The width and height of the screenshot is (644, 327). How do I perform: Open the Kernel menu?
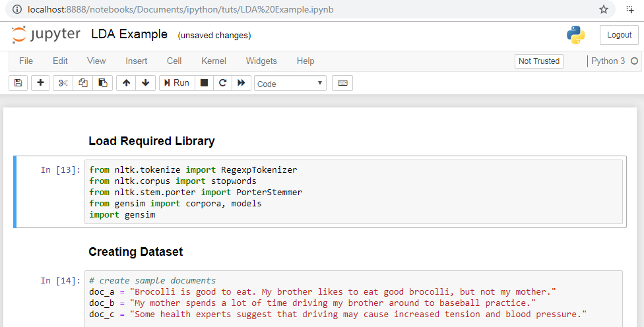tap(214, 61)
